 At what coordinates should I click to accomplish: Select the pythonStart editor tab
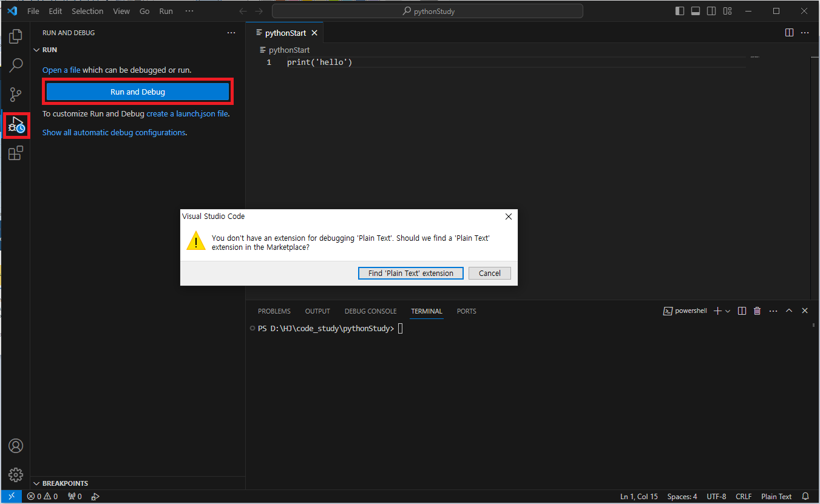coord(285,33)
